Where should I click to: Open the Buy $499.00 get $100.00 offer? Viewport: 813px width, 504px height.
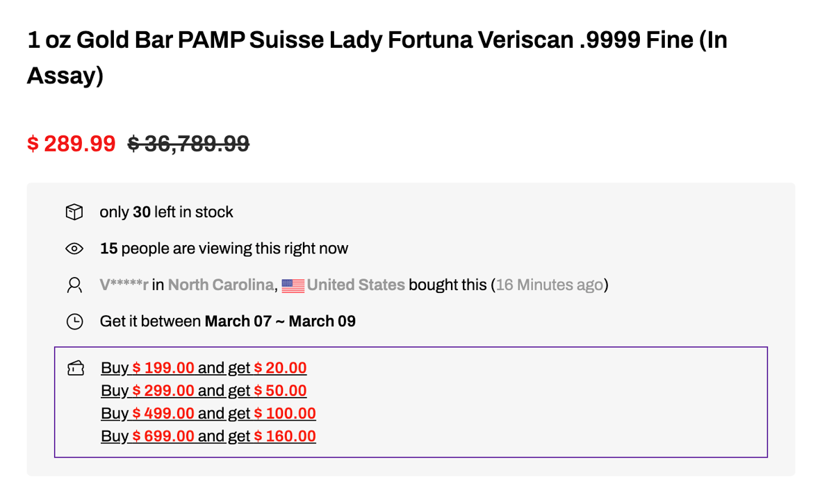(x=208, y=414)
